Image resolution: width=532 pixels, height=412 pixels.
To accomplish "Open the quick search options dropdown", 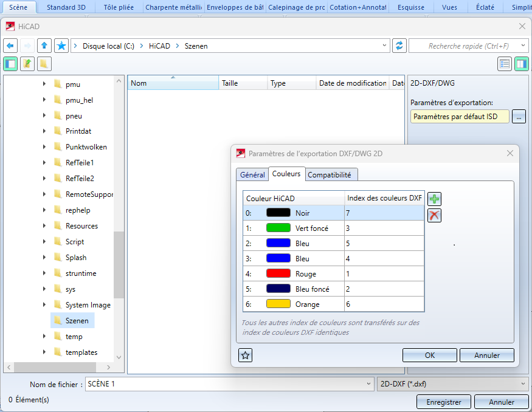I will 523,46.
